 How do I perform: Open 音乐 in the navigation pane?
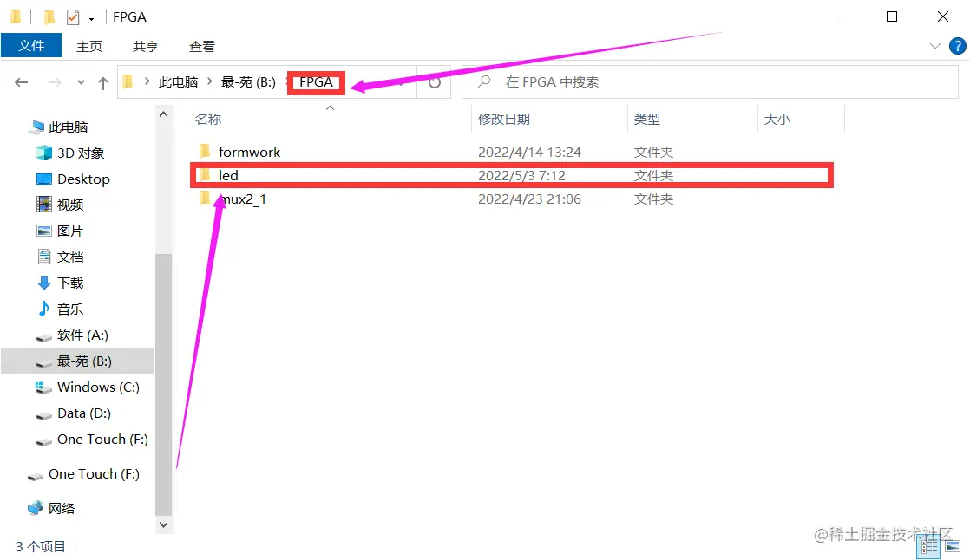pyautogui.click(x=70, y=309)
